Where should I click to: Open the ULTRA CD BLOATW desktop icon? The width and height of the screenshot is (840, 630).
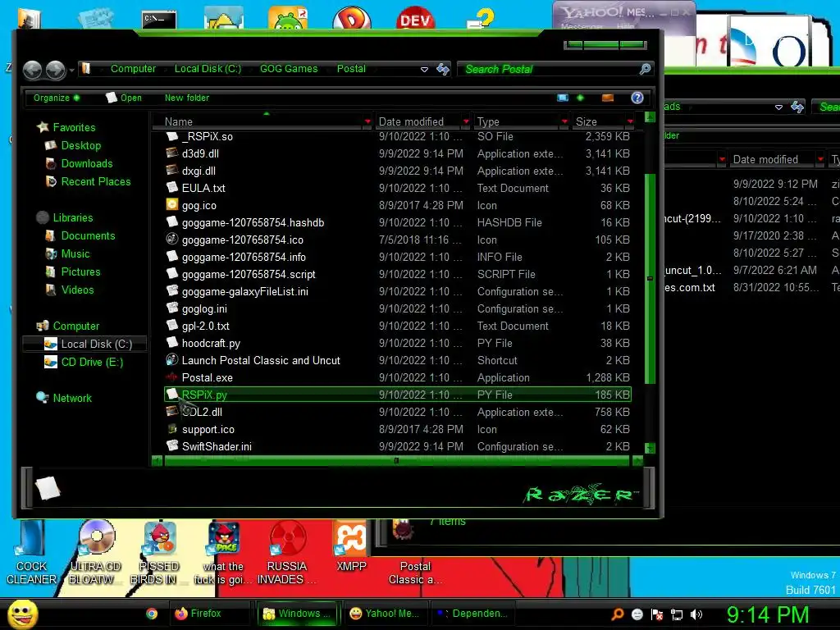point(95,553)
